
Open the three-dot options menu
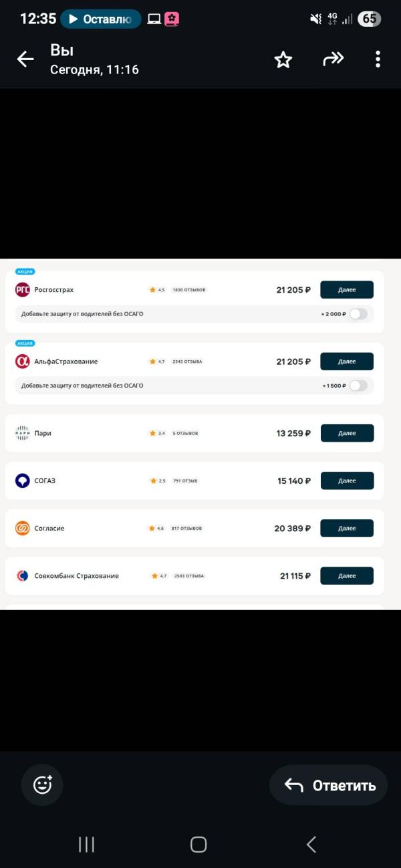[x=378, y=59]
